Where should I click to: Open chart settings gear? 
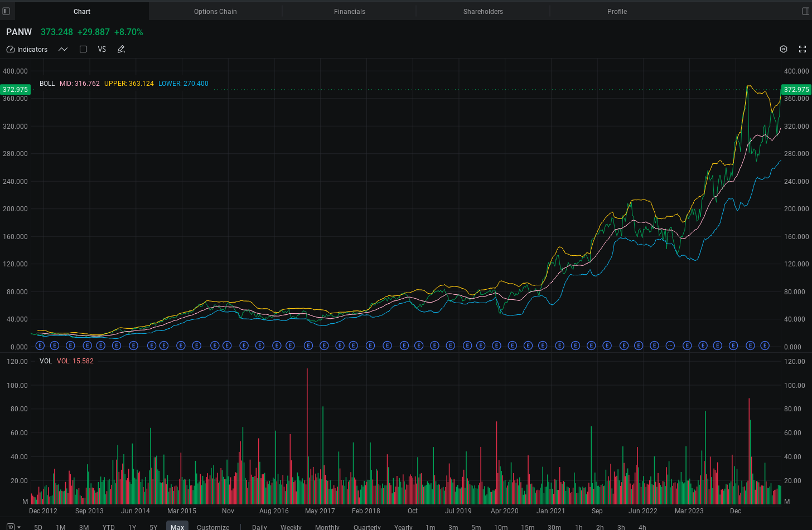click(x=784, y=49)
